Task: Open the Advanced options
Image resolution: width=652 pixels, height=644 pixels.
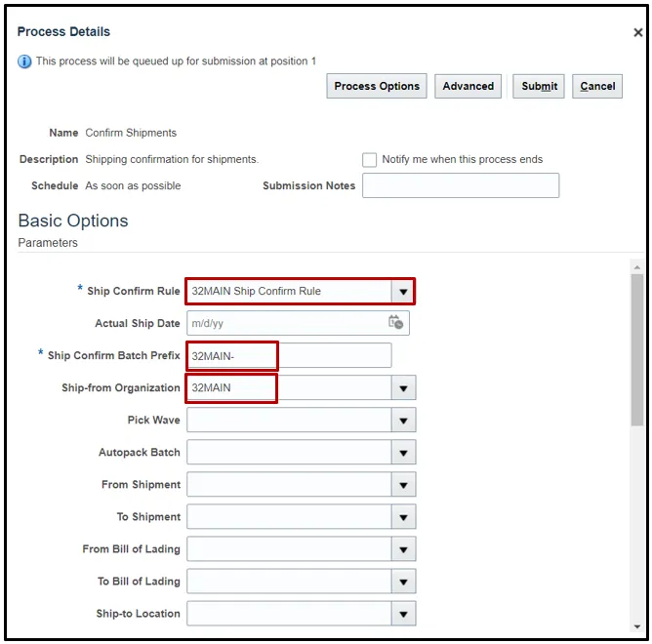Action: (469, 86)
